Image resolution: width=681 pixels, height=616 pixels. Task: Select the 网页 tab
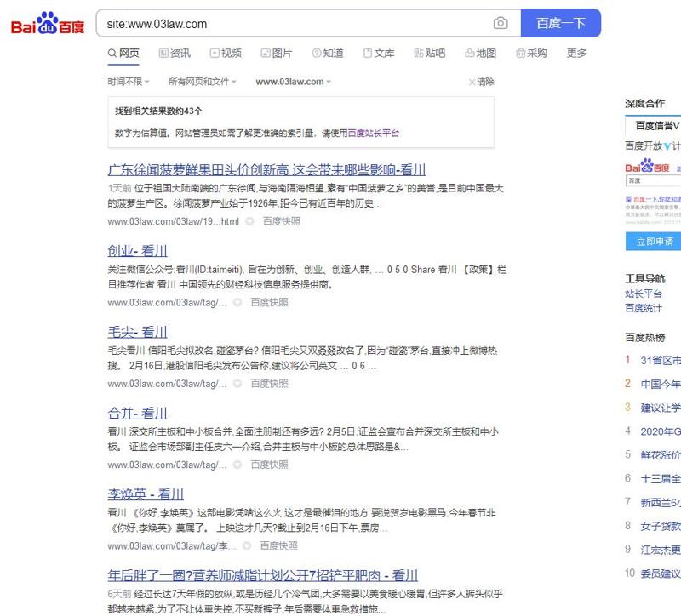coord(123,54)
